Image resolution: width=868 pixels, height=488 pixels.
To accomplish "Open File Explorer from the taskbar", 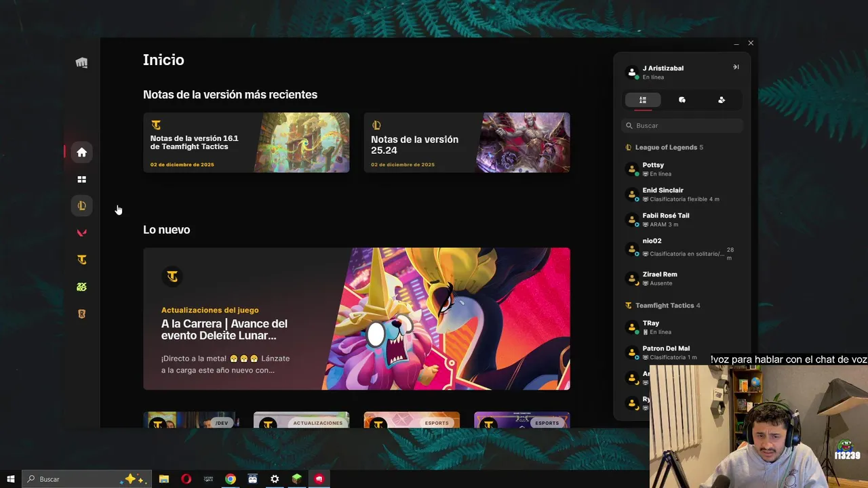I will [x=164, y=479].
